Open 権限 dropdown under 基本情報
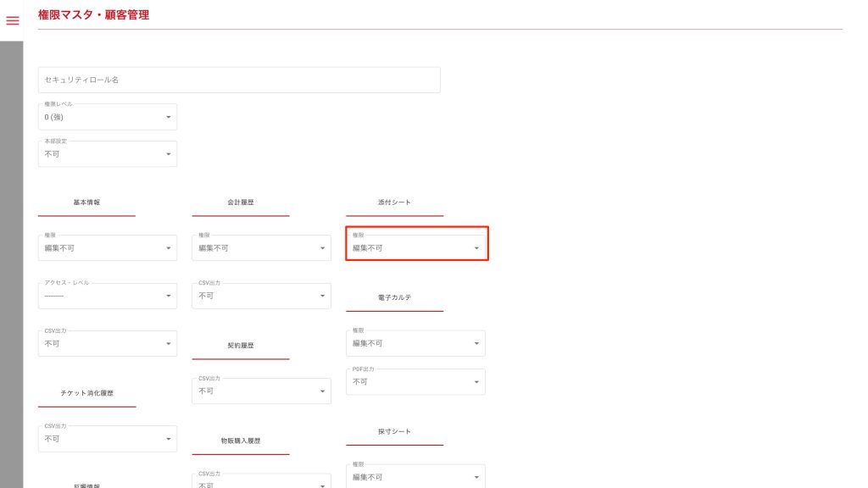 pyautogui.click(x=108, y=248)
